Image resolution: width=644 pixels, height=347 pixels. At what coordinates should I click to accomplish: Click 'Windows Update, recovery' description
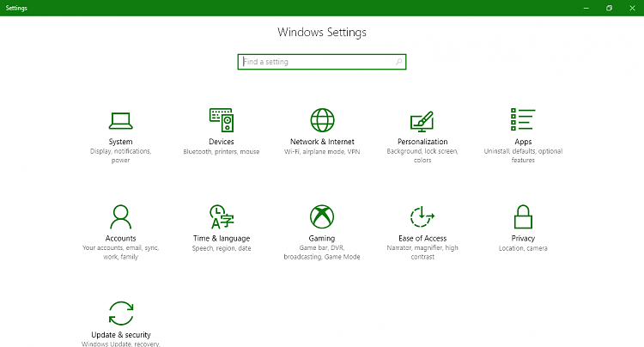[x=121, y=344]
